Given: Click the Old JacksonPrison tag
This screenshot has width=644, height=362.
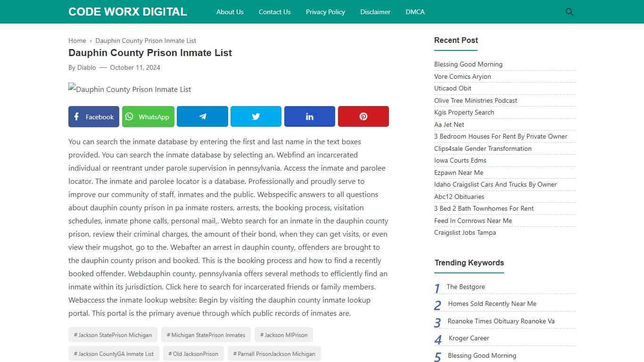Looking at the screenshot, I should (193, 354).
